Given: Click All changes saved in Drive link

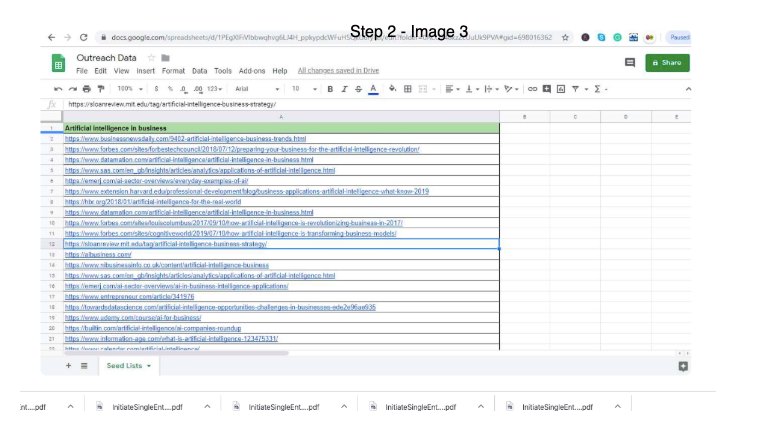Looking at the screenshot, I should tap(338, 71).
